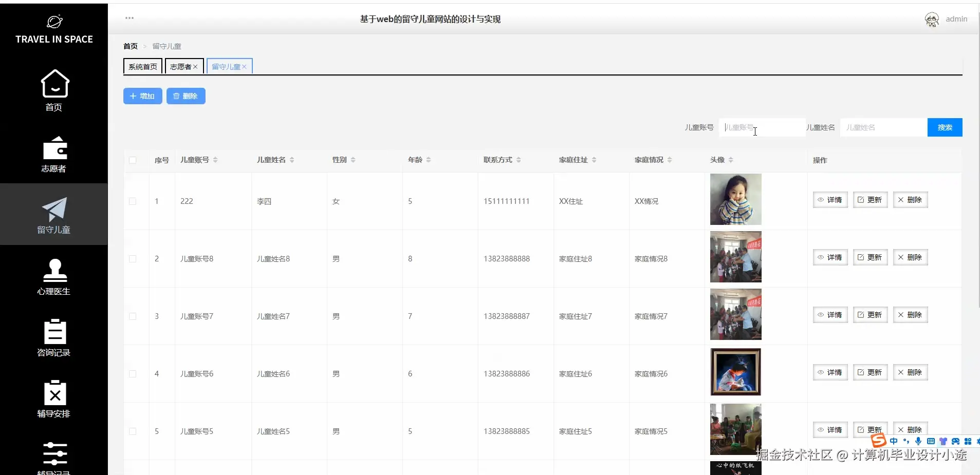Screen dimensions: 980x475
Task: Open the 辅导安排 clipboard-X icon in sidebar
Action: [55, 393]
